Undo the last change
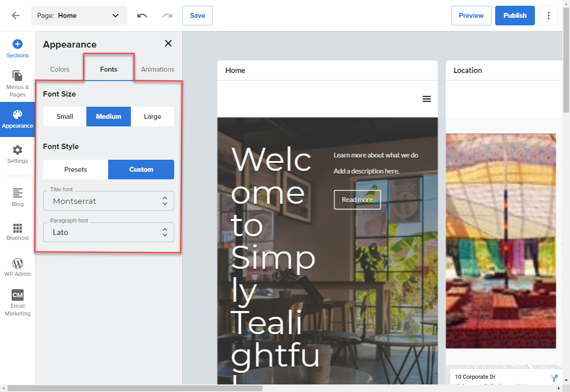The height and width of the screenshot is (392, 570). (x=142, y=16)
